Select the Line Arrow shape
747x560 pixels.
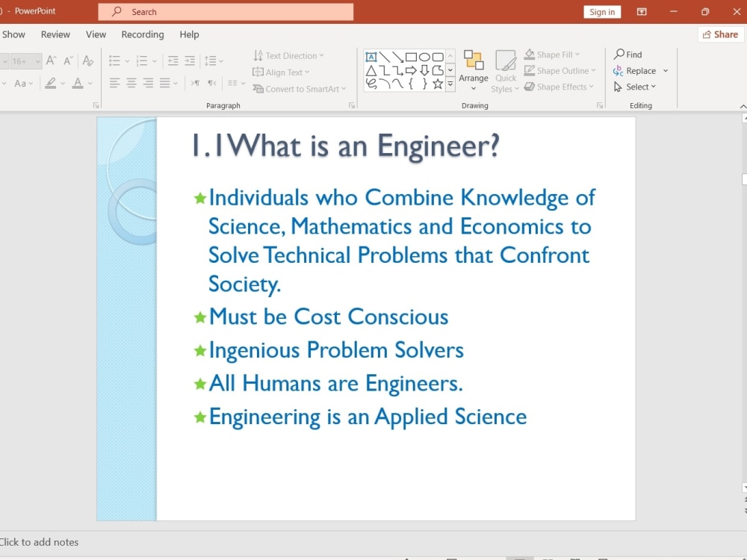point(398,57)
